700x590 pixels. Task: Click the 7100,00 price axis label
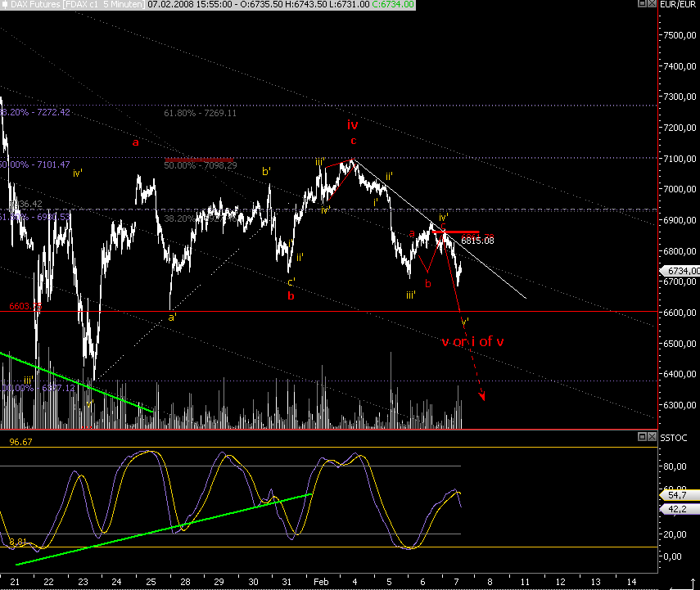coord(680,159)
